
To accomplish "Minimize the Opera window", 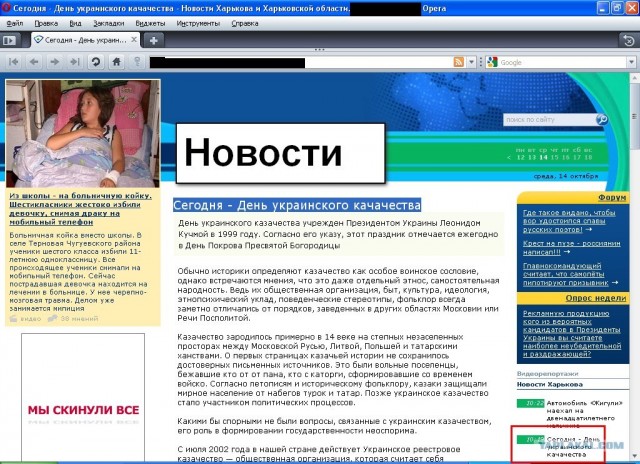I will [603, 8].
